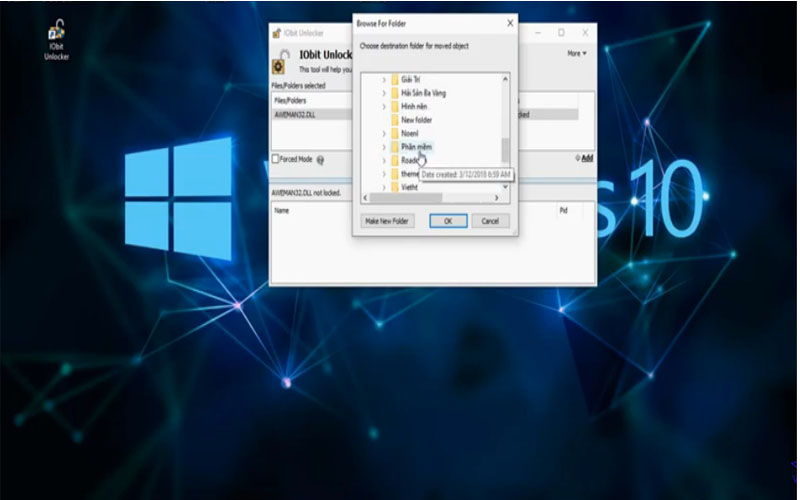Click the 'AWEMAN32.DLL not locked.' status text
This screenshot has height=500, width=800.
pyautogui.click(x=306, y=193)
